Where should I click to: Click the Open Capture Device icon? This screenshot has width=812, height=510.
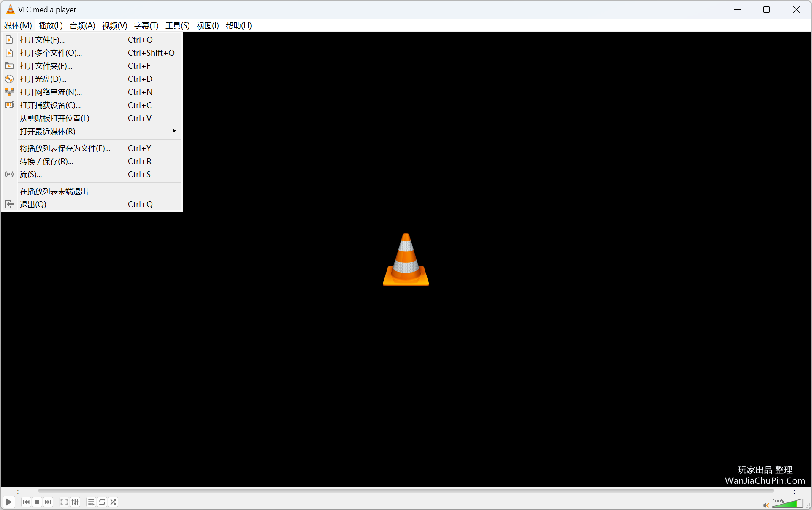tap(9, 105)
